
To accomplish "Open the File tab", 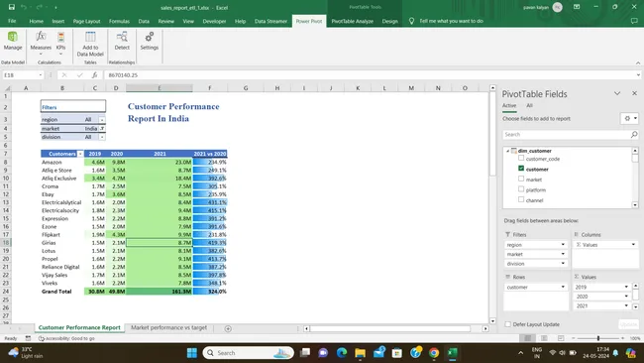I will [x=12, y=21].
